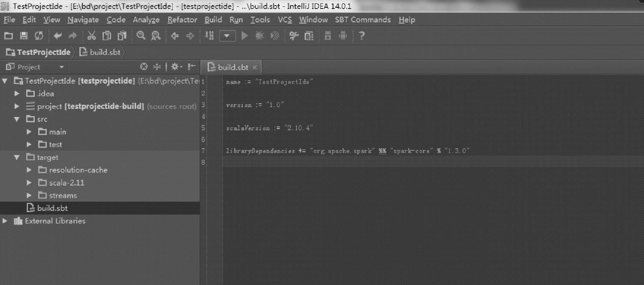
Task: Open the run configuration dropdown
Action: click(227, 36)
